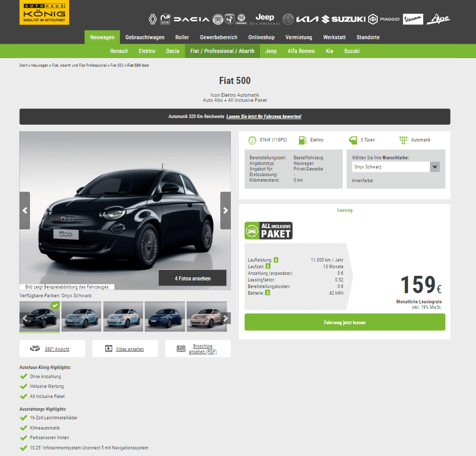476x456 pixels.
Task: Show next main car photo
Action: [226, 211]
